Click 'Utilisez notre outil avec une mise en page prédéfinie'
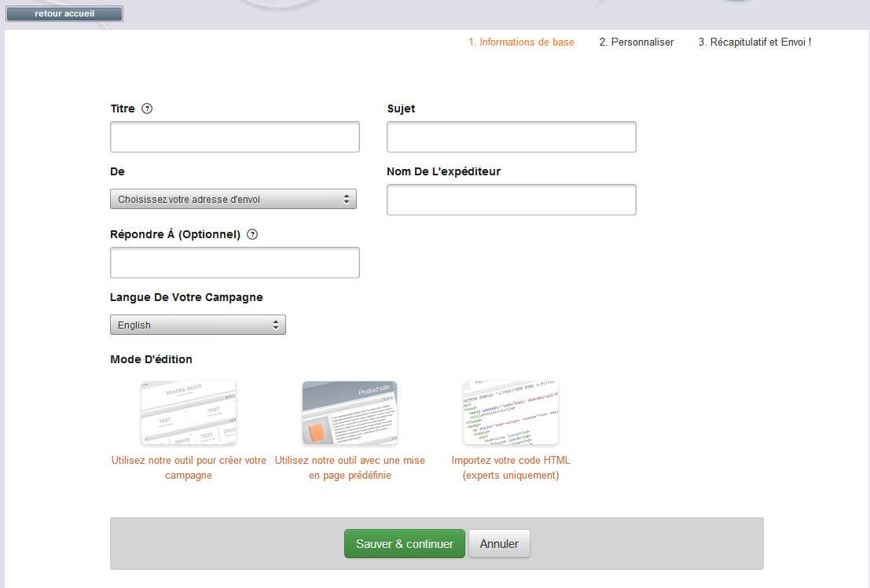Viewport: 870px width, 588px height. (x=350, y=468)
